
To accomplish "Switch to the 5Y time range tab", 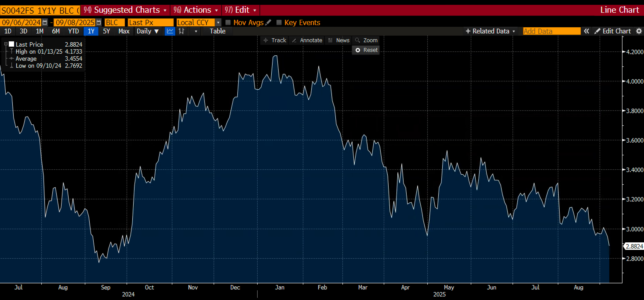I will click(x=106, y=31).
